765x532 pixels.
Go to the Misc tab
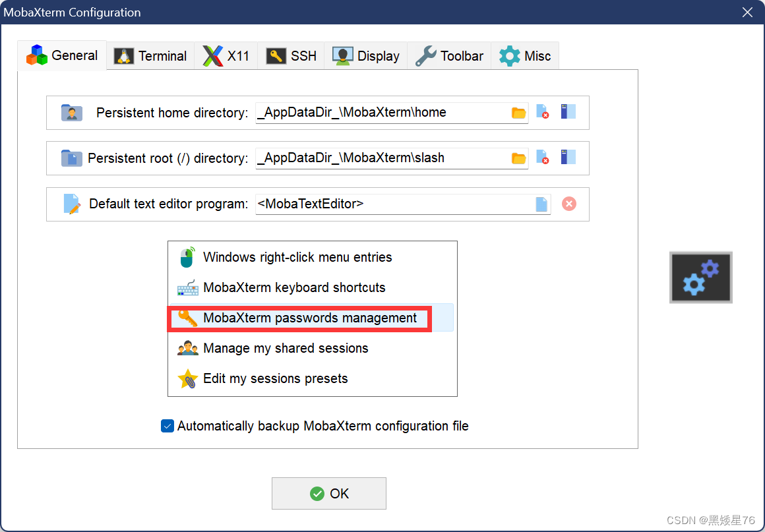525,56
